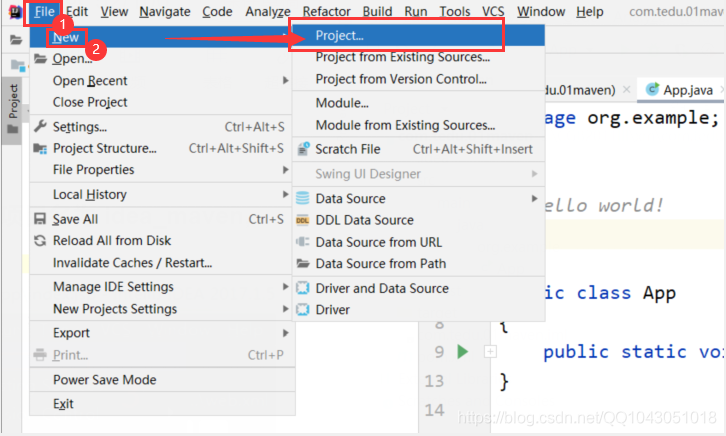This screenshot has height=436, width=726.
Task: Expand the folded code block at line 9
Action: pyautogui.click(x=490, y=352)
